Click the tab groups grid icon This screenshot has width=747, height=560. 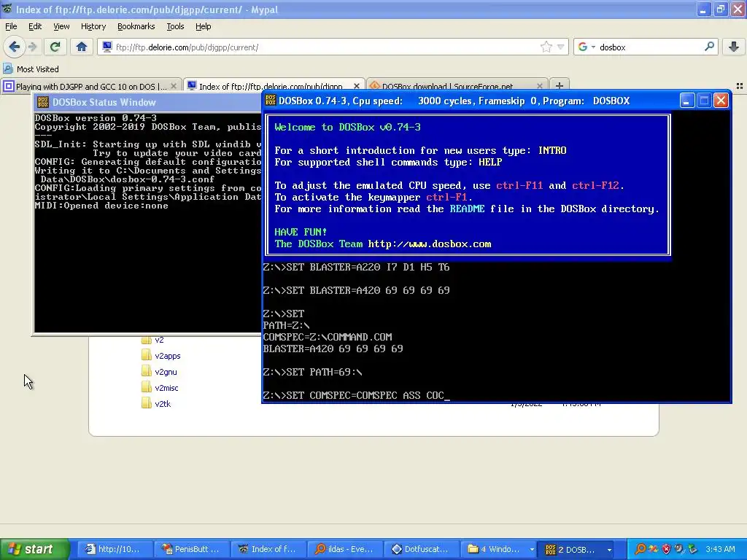click(x=740, y=86)
